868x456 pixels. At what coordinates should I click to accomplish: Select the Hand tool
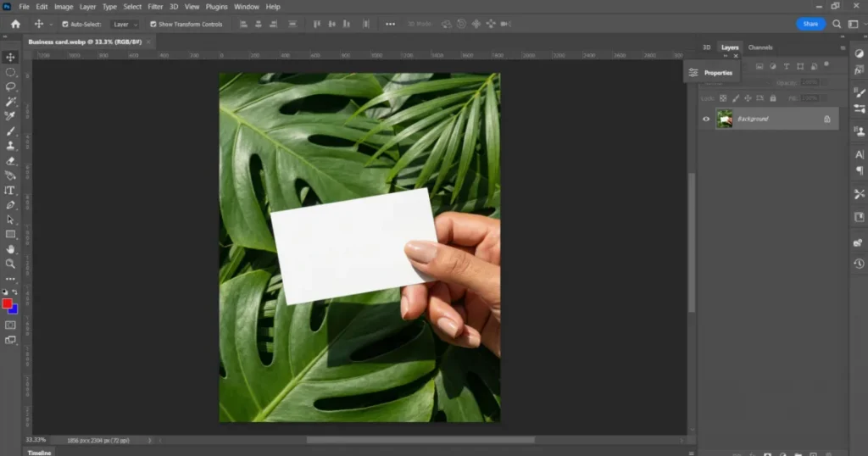[10, 249]
